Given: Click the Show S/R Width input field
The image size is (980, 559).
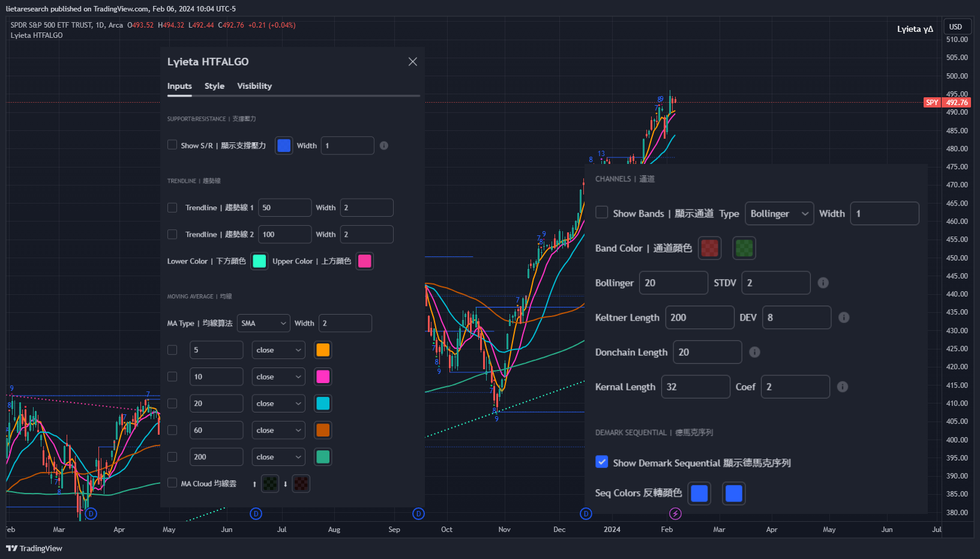Looking at the screenshot, I should [x=347, y=145].
